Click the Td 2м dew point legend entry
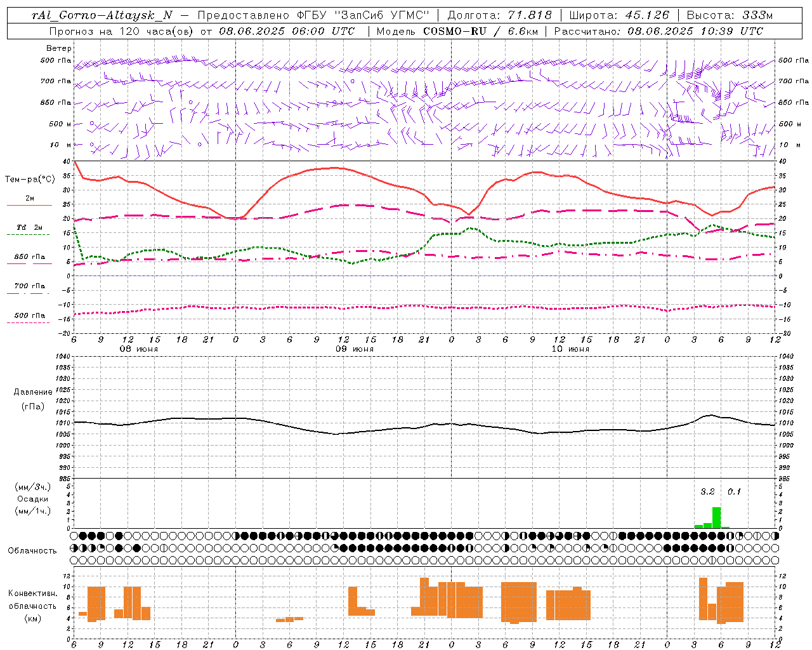This screenshot has height=650, width=812. pos(30,227)
